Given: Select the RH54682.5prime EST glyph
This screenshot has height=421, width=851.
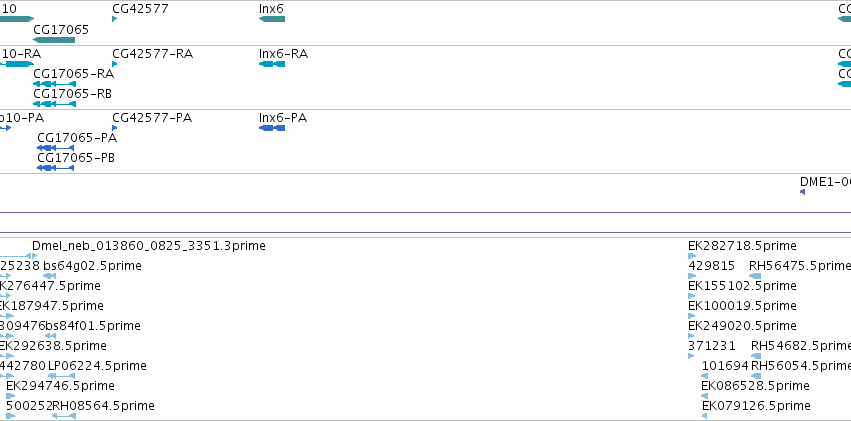Looking at the screenshot, I should click(756, 356).
